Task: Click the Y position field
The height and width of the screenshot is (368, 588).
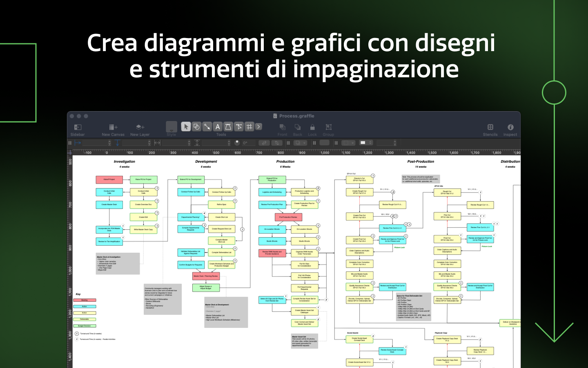Action: [x=135, y=143]
